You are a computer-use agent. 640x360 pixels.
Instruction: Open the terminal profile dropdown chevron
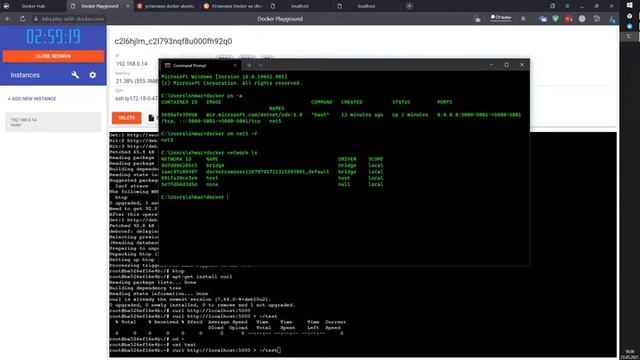coord(261,65)
